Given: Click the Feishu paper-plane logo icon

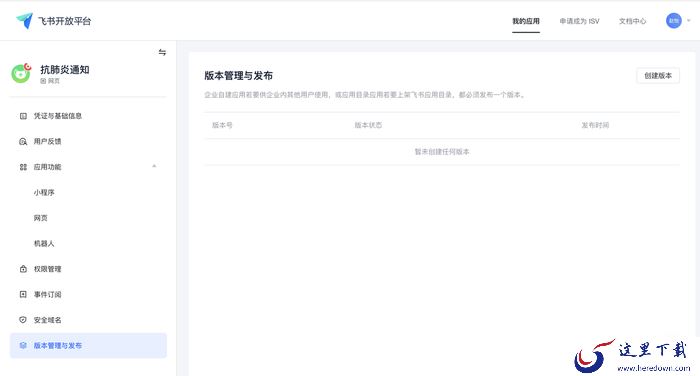Looking at the screenshot, I should click(25, 21).
